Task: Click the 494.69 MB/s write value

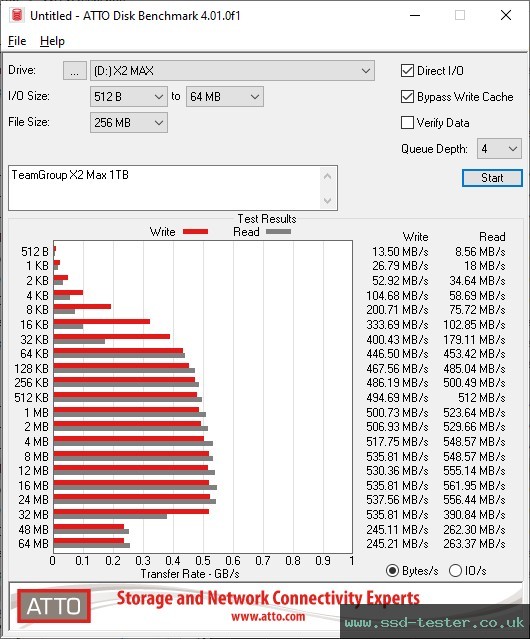Action: pos(397,397)
